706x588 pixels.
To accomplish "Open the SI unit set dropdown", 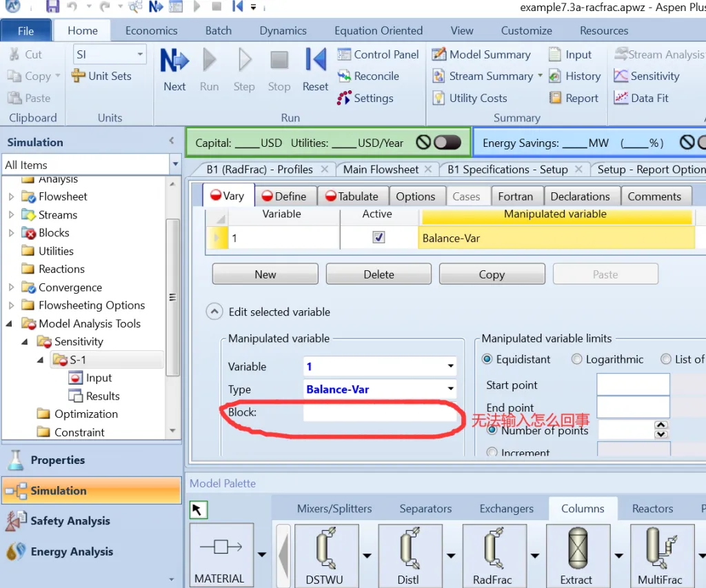I will click(140, 54).
